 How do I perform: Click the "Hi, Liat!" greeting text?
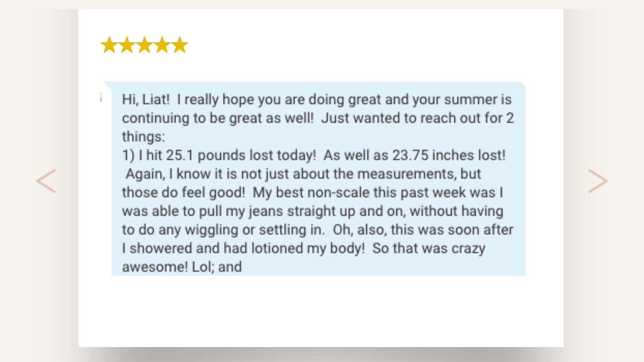(145, 100)
